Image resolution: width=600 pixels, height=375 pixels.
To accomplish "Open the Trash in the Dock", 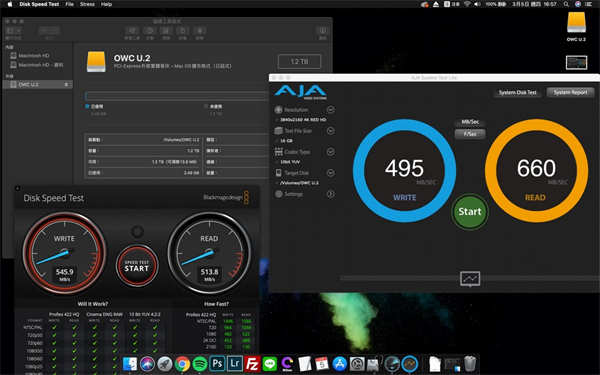I will [470, 364].
